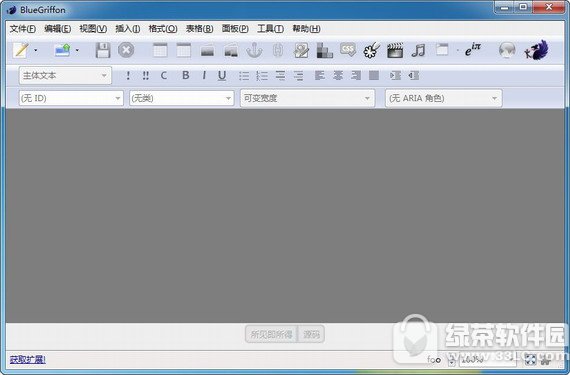Insert a video with the clapperboard icon

(395, 50)
